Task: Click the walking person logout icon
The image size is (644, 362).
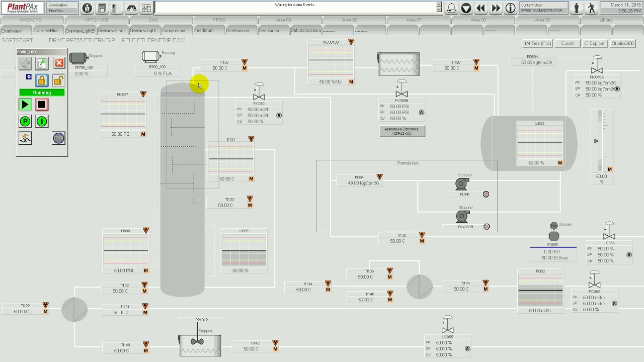Action: (591, 8)
